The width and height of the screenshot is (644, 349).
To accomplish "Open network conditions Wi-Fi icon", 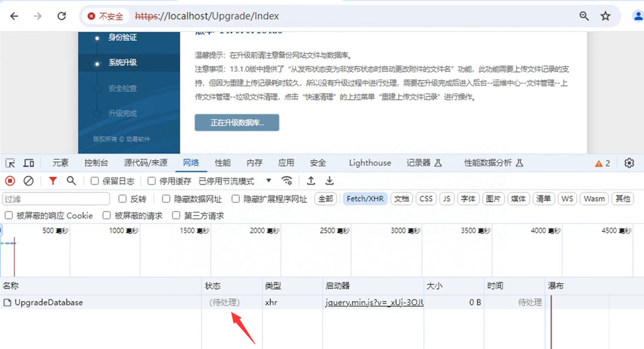I will coord(287,181).
